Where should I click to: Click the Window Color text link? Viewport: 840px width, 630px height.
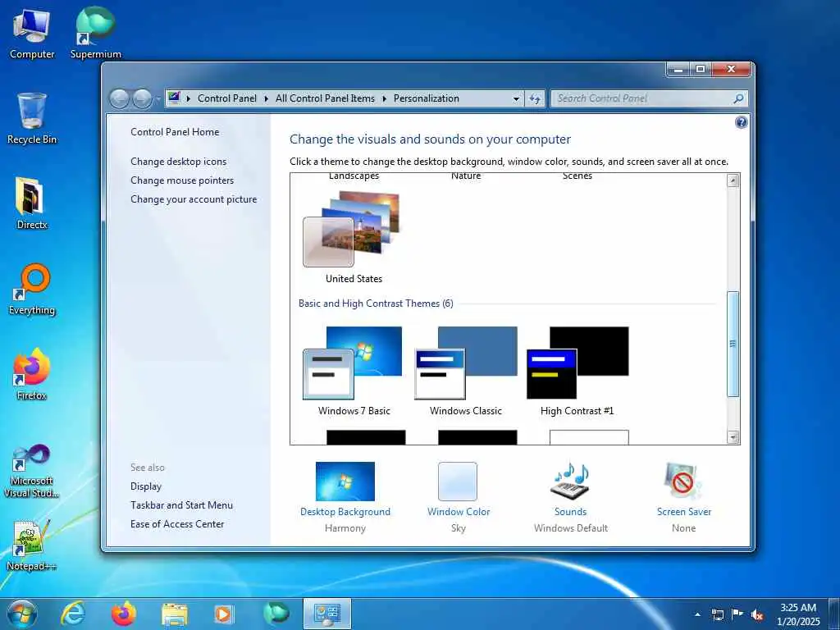pyautogui.click(x=459, y=512)
